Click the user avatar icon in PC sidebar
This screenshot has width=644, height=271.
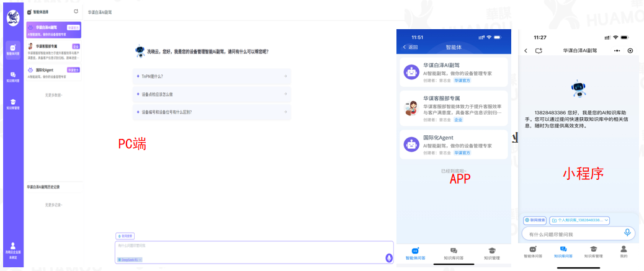[x=13, y=246]
